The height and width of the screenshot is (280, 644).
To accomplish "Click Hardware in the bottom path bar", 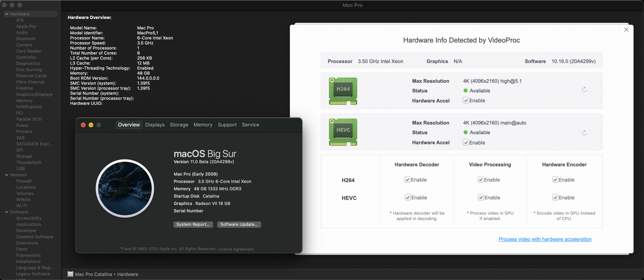I will coord(128,274).
